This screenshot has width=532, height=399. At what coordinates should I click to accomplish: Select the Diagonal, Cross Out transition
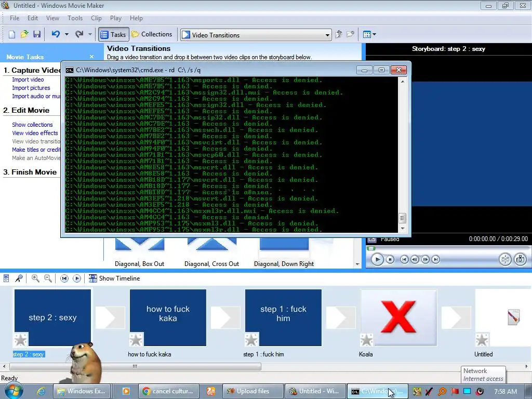pos(212,253)
